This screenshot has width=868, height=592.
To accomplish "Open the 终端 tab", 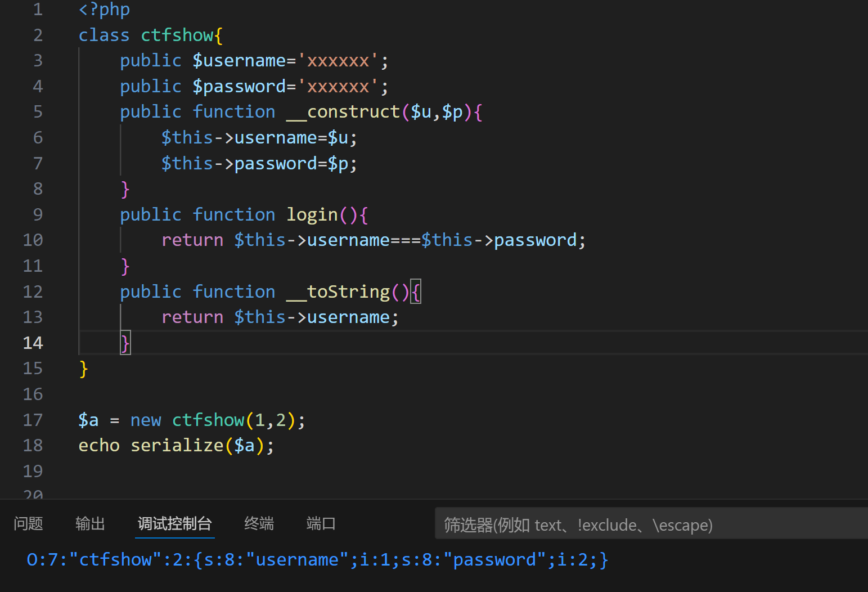I will click(259, 524).
